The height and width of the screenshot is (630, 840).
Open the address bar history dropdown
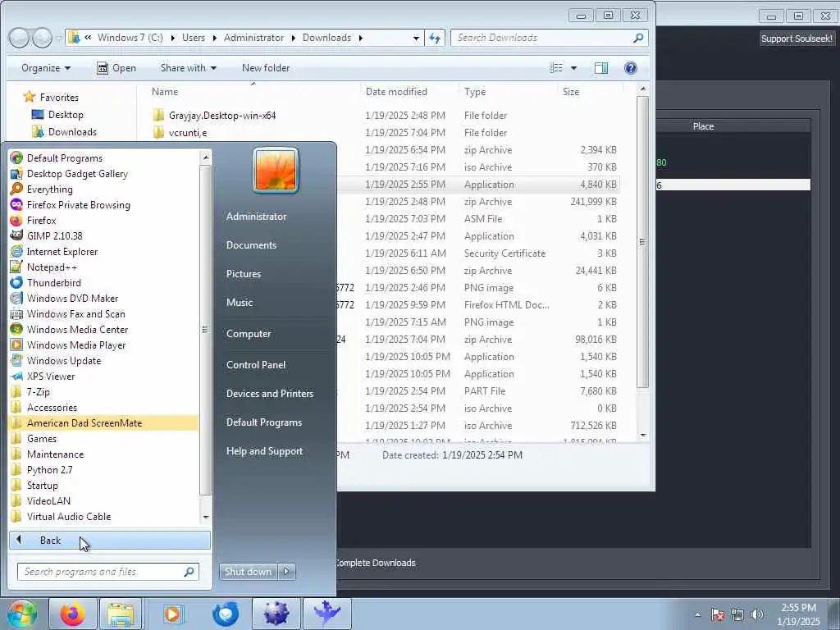[x=416, y=38]
